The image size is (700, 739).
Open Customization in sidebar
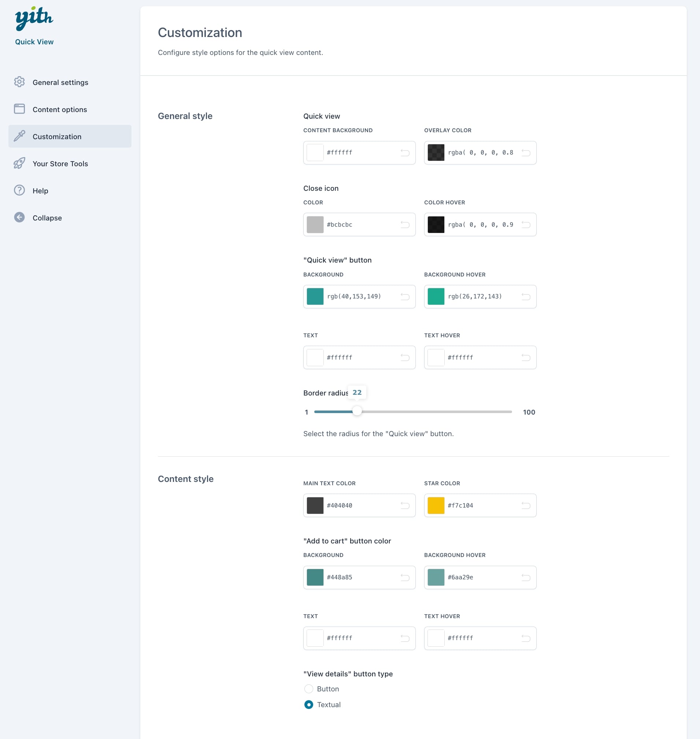(70, 136)
